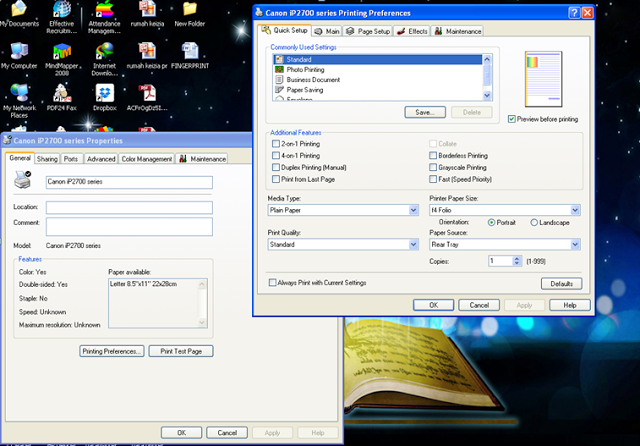This screenshot has width=640, height=446.
Task: Open the My Documents desktop icon
Action: [x=19, y=14]
